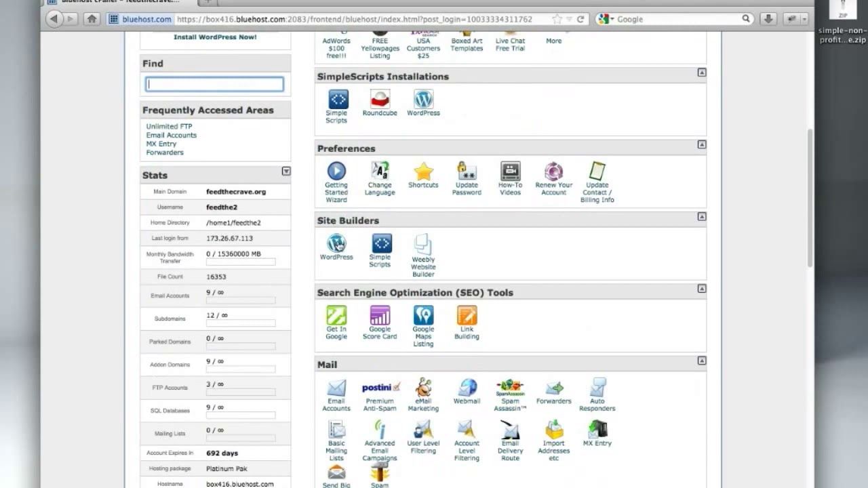Open Spam Assassin
Image resolution: width=868 pixels, height=488 pixels.
[510, 394]
